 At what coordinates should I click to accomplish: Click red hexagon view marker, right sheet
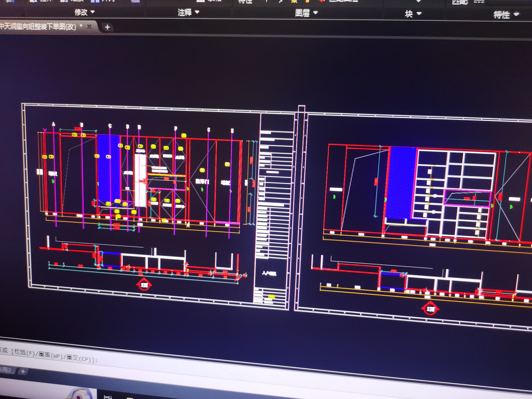pos(430,309)
